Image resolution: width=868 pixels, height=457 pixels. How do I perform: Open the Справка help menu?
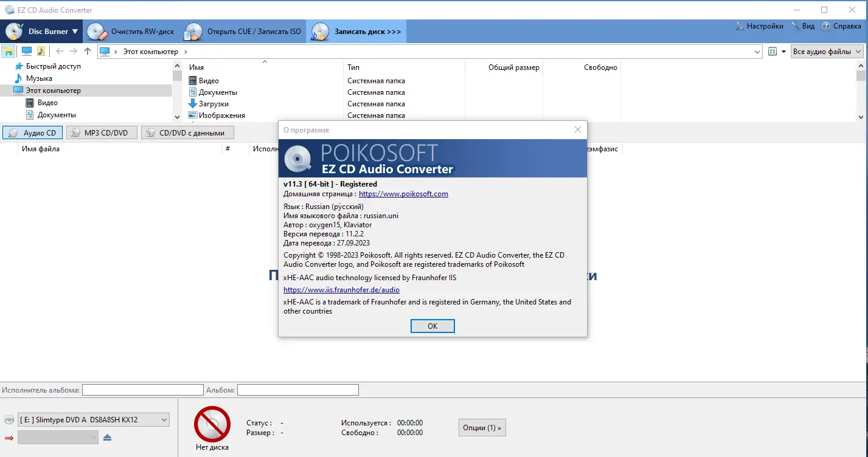841,26
